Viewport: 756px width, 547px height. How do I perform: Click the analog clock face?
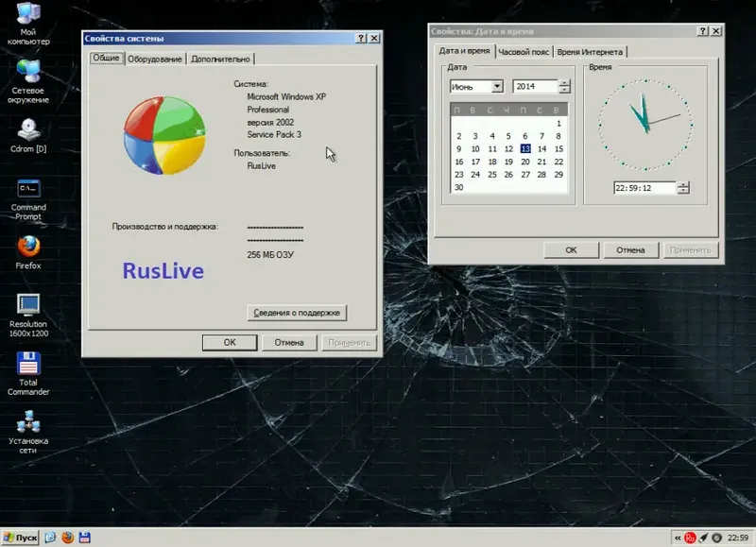(x=645, y=125)
